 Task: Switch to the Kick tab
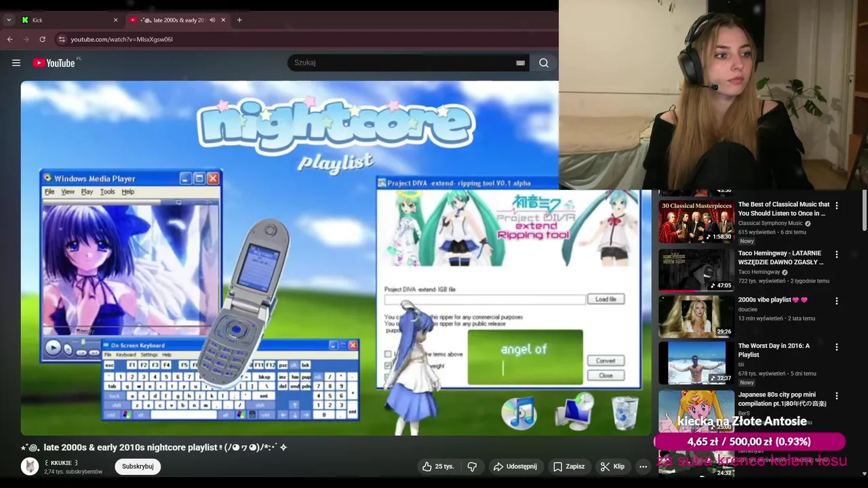[x=68, y=20]
